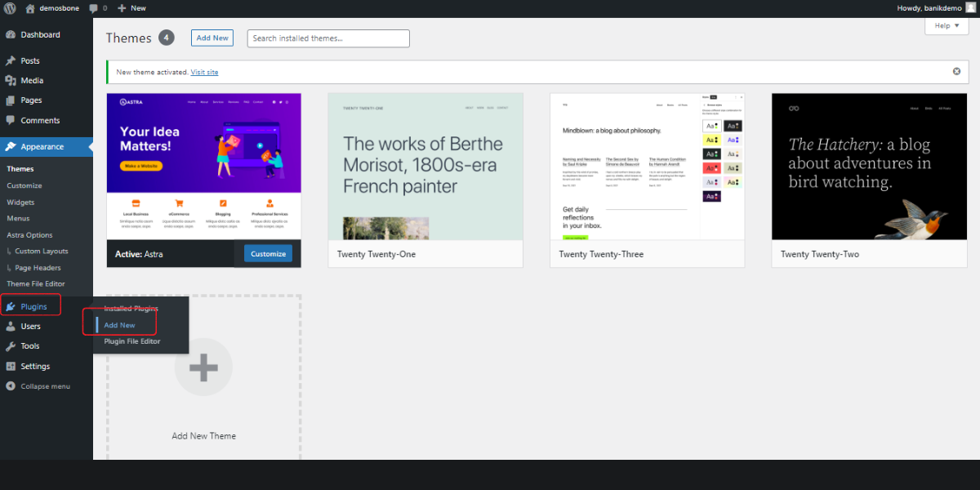
Task: Dismiss the New theme activated notice
Action: (956, 71)
